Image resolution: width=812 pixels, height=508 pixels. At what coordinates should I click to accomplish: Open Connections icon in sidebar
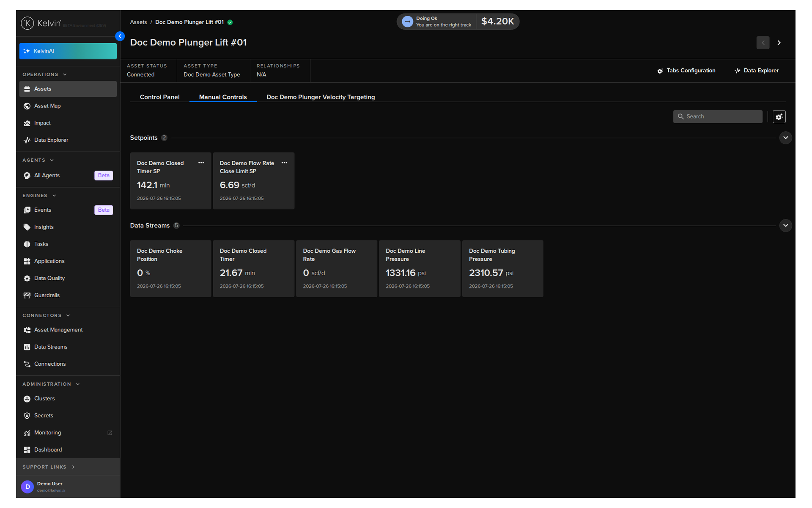coord(27,364)
